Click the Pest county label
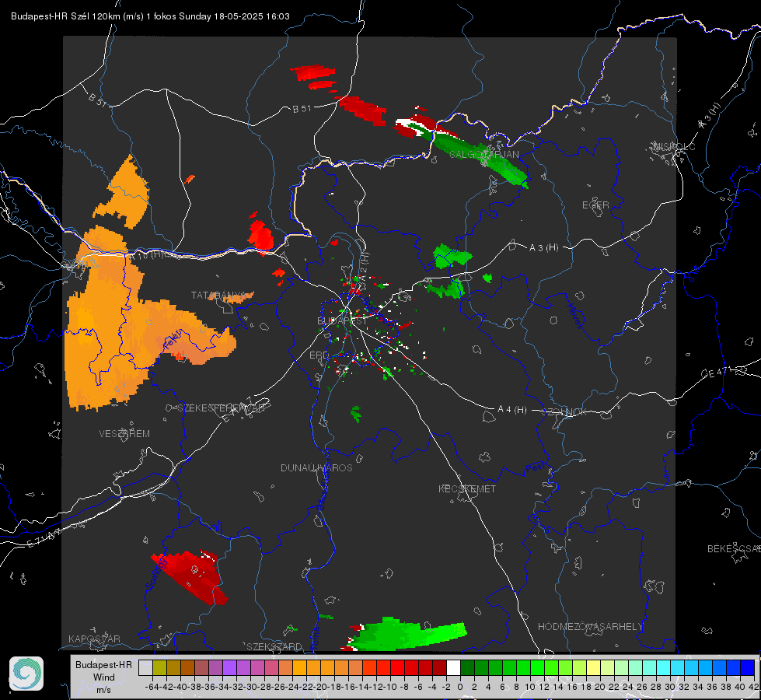This screenshot has height=700, width=761. pos(534,467)
